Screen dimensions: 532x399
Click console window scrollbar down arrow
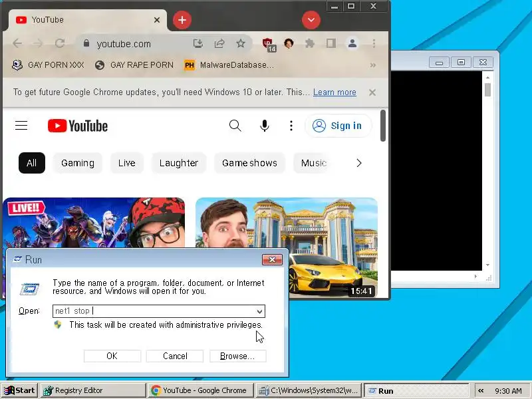click(x=487, y=265)
